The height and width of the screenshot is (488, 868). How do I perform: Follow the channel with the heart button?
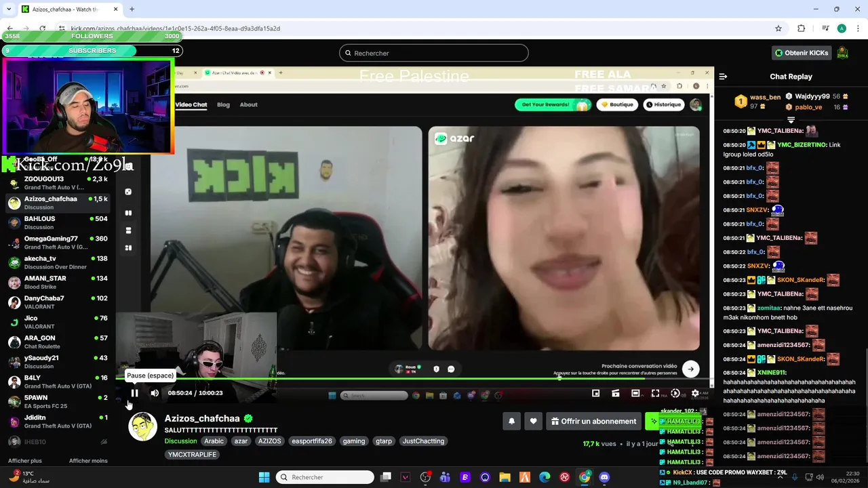coord(533,421)
